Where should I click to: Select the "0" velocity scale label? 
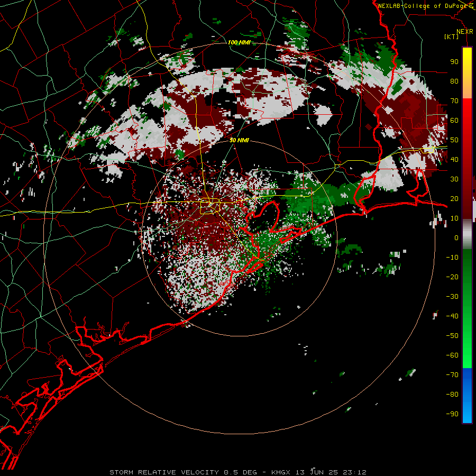coord(456,237)
